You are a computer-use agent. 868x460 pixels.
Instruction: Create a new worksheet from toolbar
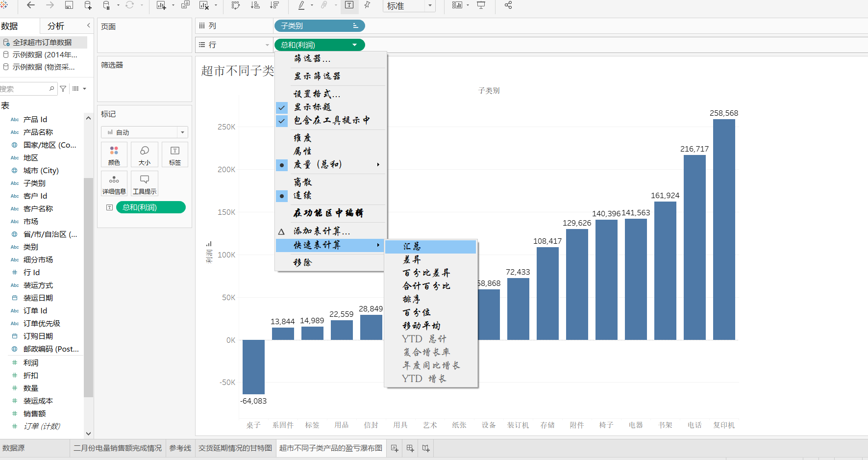pos(161,5)
